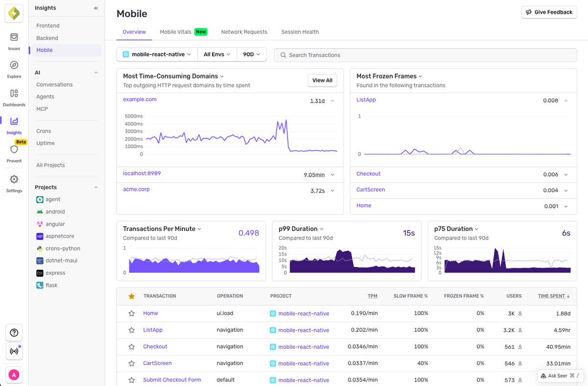588x386 pixels.
Task: Select the Insights icon in the navigation rail
Action: click(x=14, y=124)
